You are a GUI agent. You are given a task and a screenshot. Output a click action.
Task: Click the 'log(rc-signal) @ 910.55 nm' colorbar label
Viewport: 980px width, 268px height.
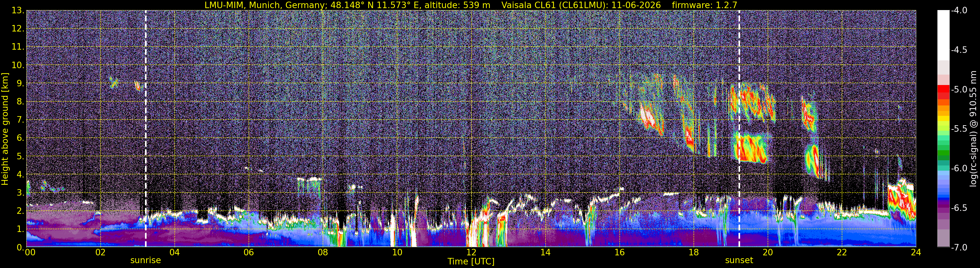pos(973,129)
